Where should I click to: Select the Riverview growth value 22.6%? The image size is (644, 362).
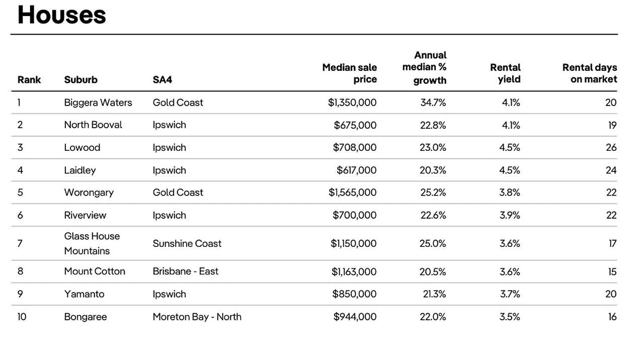[x=433, y=215]
